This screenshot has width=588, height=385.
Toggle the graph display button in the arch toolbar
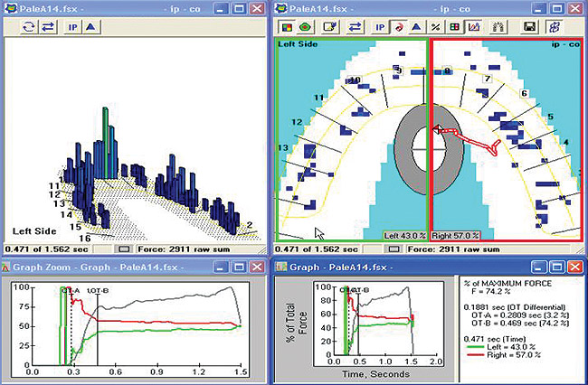(x=472, y=26)
